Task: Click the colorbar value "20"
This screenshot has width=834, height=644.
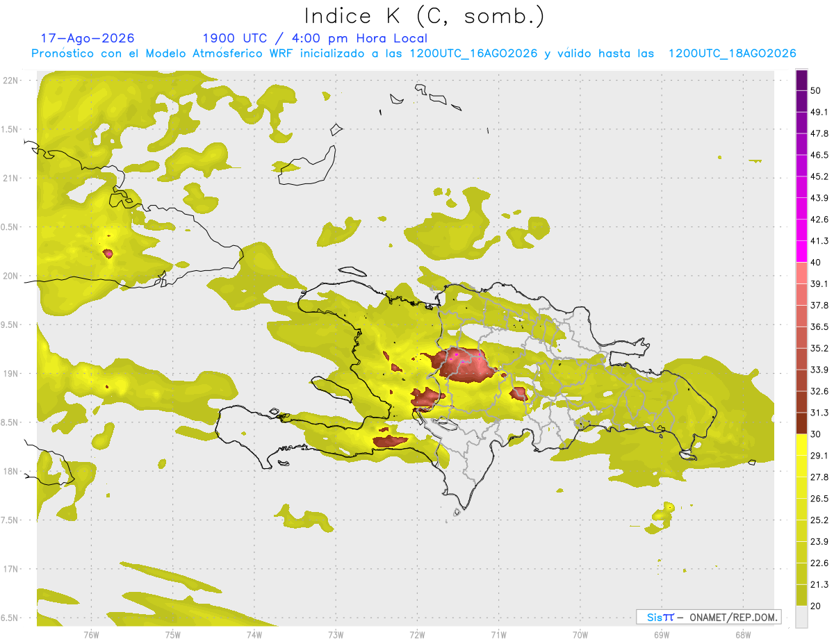Action: [x=817, y=606]
